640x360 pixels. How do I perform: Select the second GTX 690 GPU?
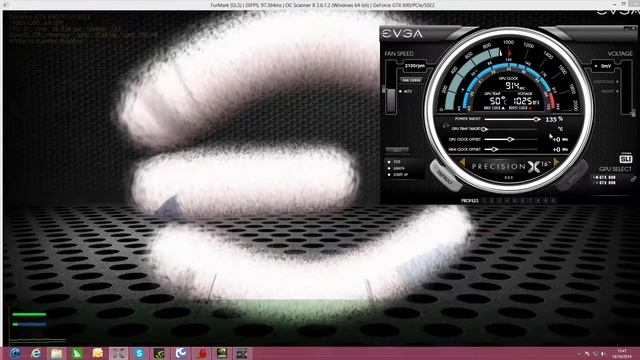[604, 183]
